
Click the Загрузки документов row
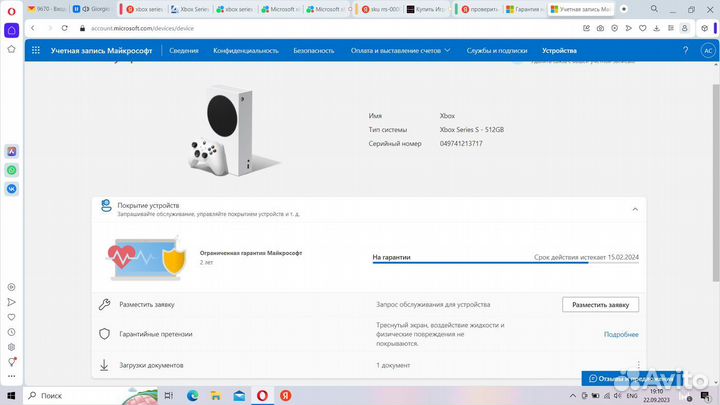369,365
